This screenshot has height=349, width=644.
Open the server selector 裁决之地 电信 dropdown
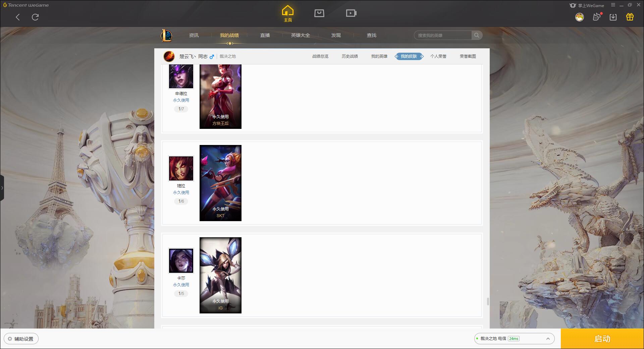point(514,339)
